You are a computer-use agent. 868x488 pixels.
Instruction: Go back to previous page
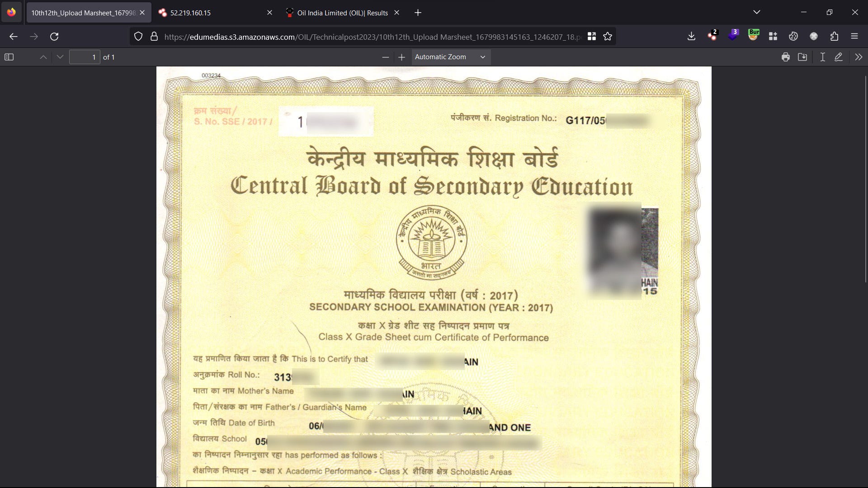click(14, 37)
